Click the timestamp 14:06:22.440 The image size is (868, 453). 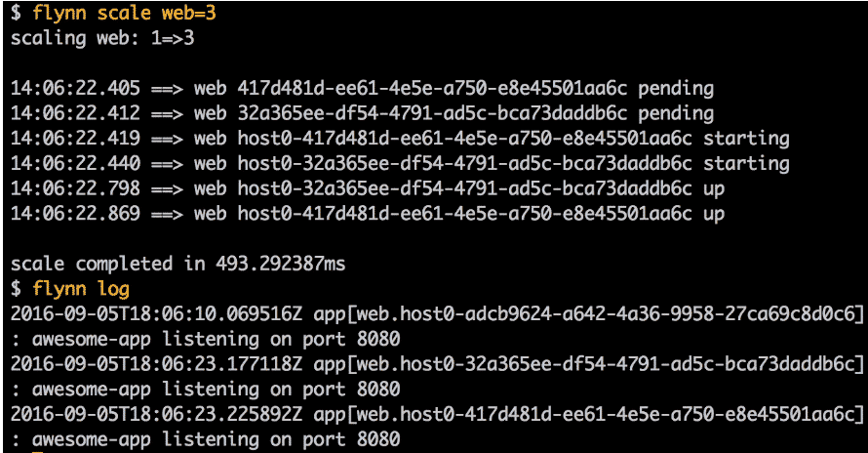[x=74, y=163]
